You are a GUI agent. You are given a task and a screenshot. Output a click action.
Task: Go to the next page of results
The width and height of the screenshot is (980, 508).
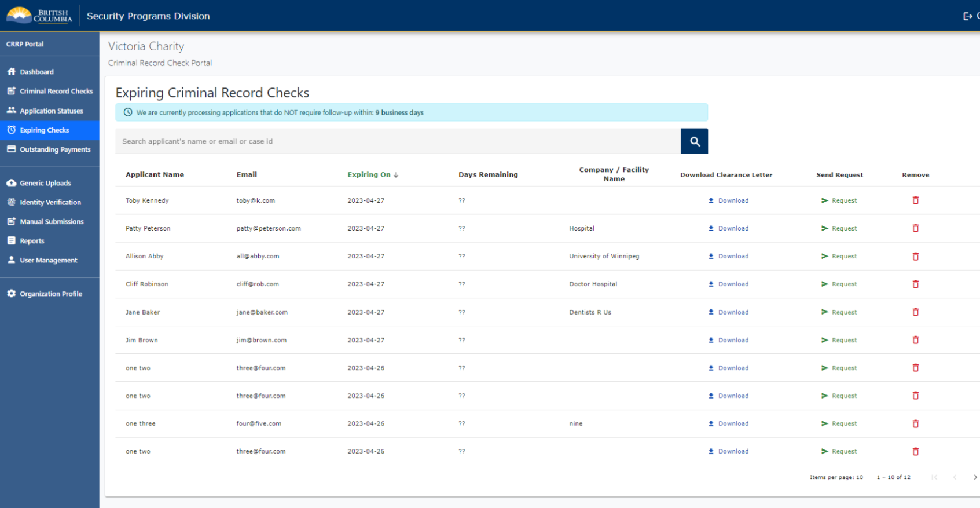(975, 477)
